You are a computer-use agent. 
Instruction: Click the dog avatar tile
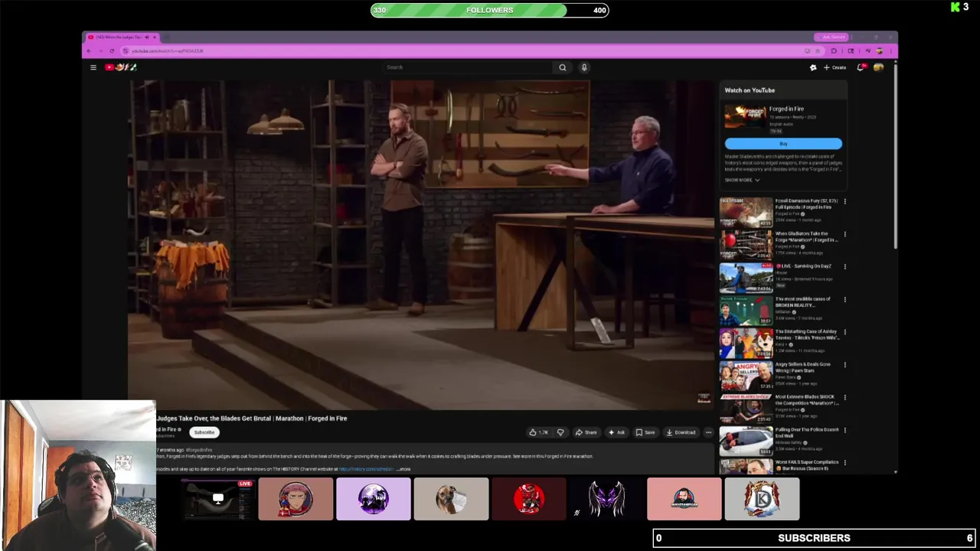click(451, 499)
